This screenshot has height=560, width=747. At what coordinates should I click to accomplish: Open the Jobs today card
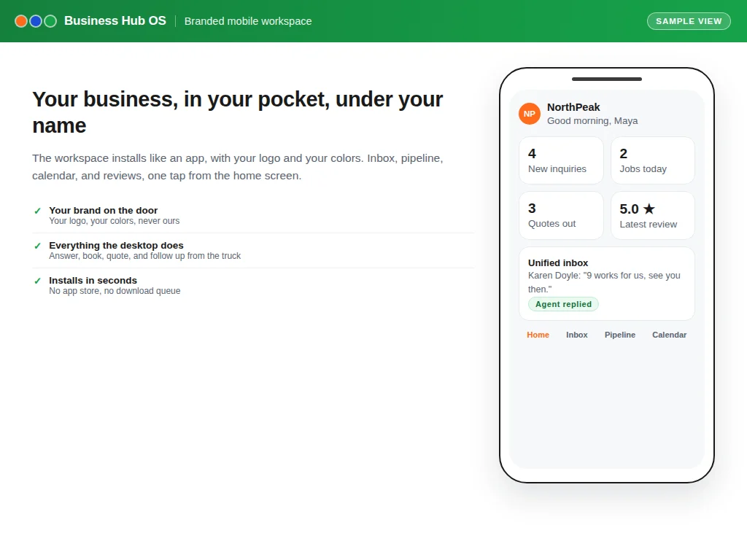[653, 160]
